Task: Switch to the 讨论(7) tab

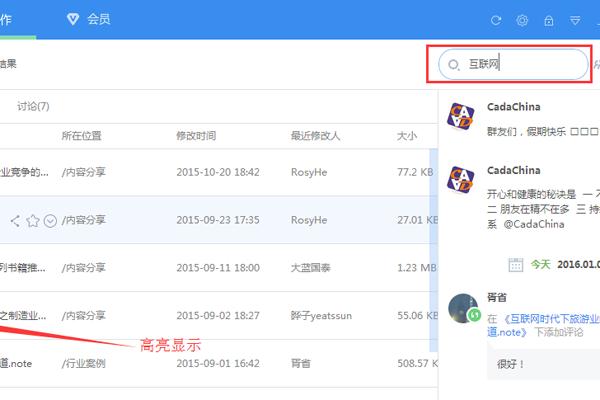Action: pyautogui.click(x=33, y=106)
